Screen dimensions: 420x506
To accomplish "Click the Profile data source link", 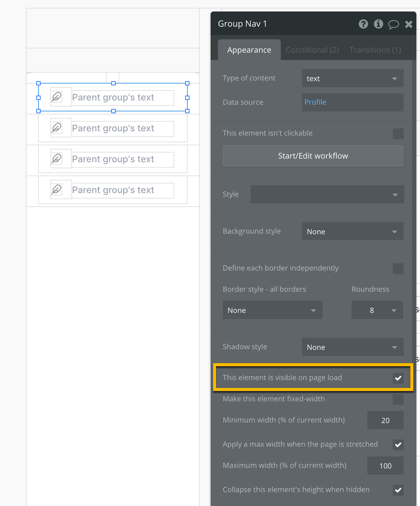I will coord(315,102).
